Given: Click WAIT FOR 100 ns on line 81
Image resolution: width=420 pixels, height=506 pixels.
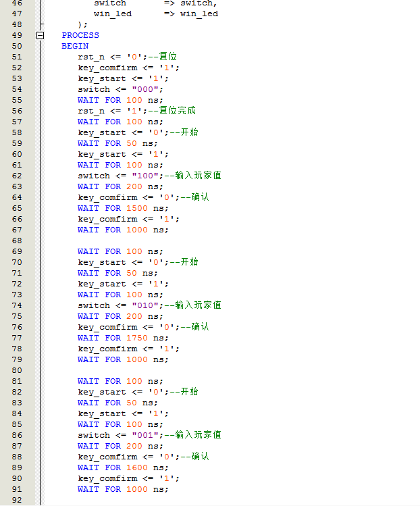Looking at the screenshot, I should 120,382.
